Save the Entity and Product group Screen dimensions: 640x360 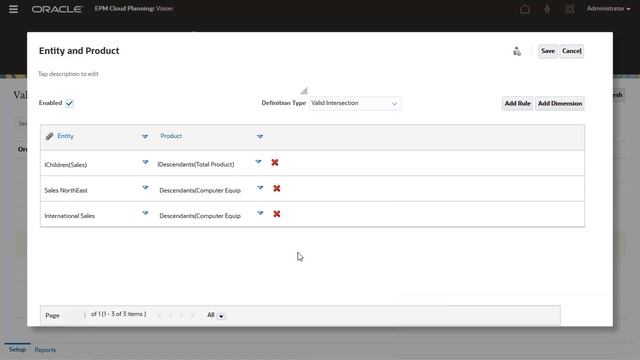coord(548,51)
